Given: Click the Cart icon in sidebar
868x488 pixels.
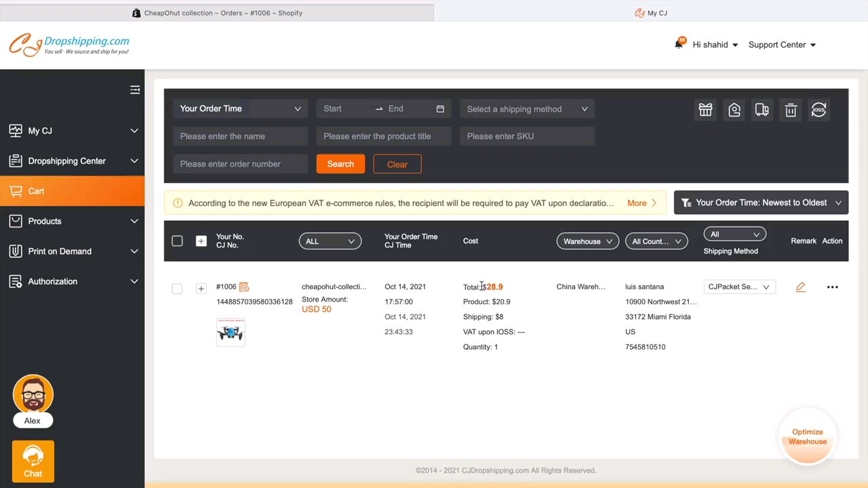Looking at the screenshot, I should pos(16,191).
